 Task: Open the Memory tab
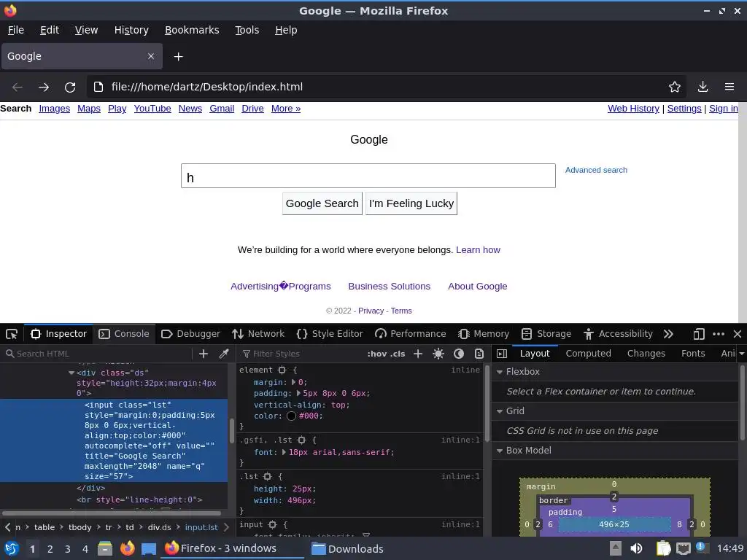point(484,334)
